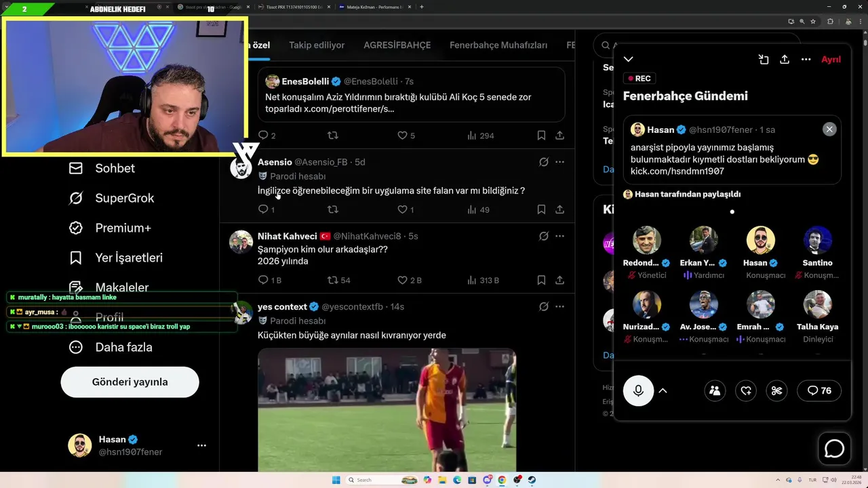Open the Space participants list icon
Screen dimensions: 868x488
[715, 390]
